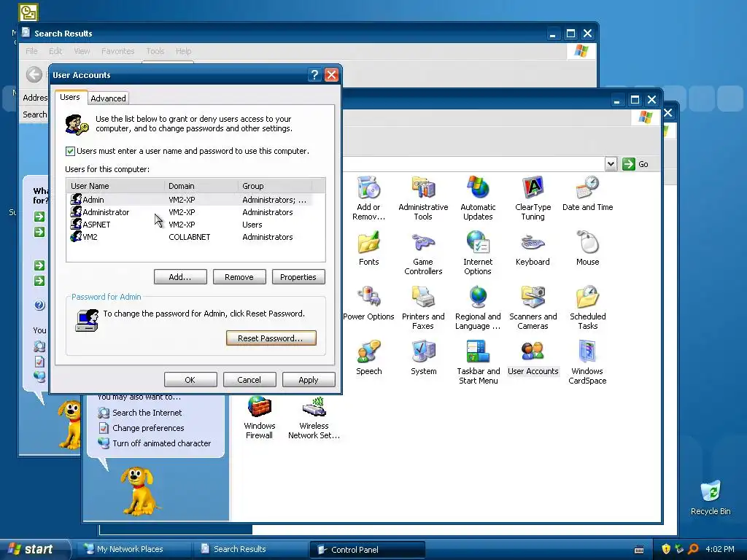Open the Recycle Bin on desktop
The image size is (747, 560).
point(711,497)
